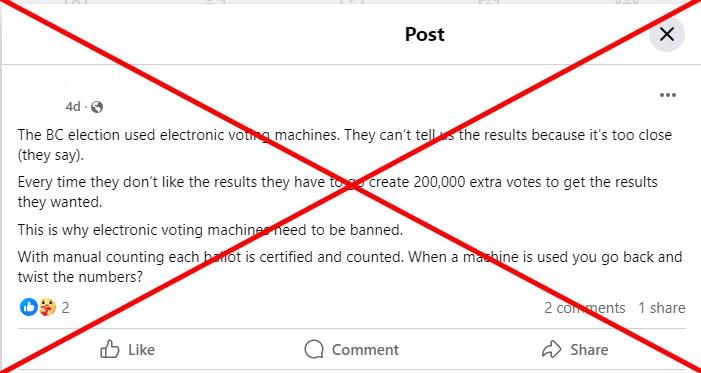
Task: Click the thumbs-up outline icon in action bar
Action: [x=110, y=349]
